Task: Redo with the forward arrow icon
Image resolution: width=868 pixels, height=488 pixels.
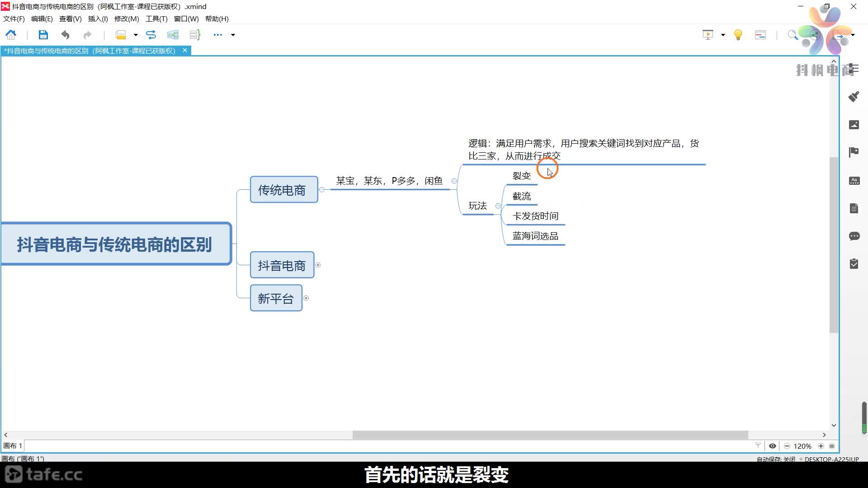Action: 87,35
